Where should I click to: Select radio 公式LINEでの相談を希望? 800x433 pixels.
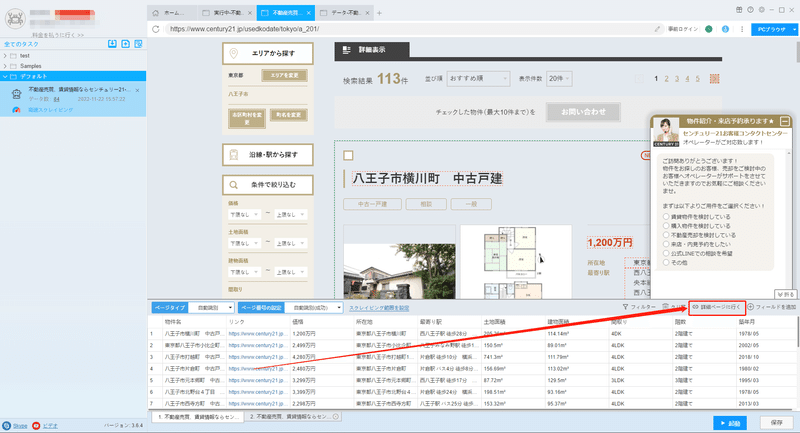pos(666,253)
